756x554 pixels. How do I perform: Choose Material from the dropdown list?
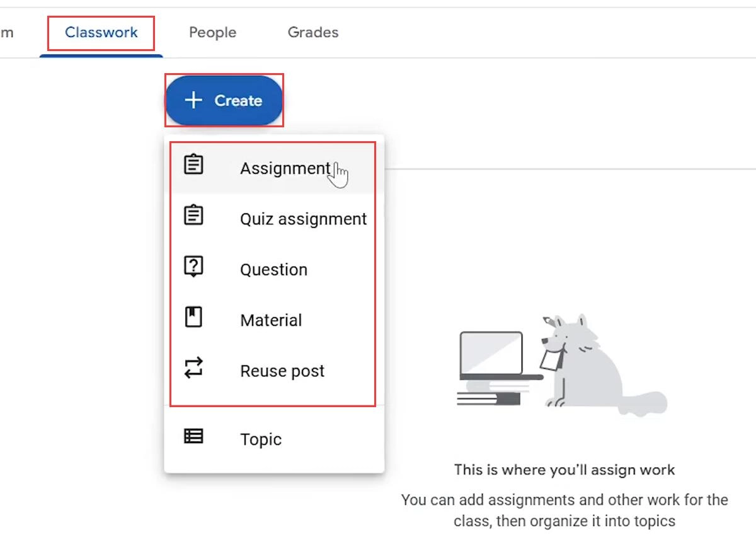pyautogui.click(x=270, y=320)
